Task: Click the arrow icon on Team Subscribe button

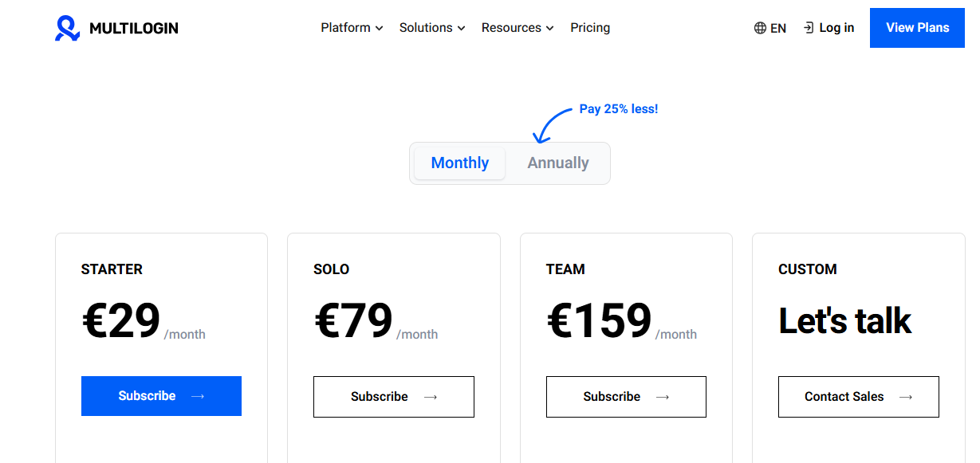Action: (x=663, y=396)
